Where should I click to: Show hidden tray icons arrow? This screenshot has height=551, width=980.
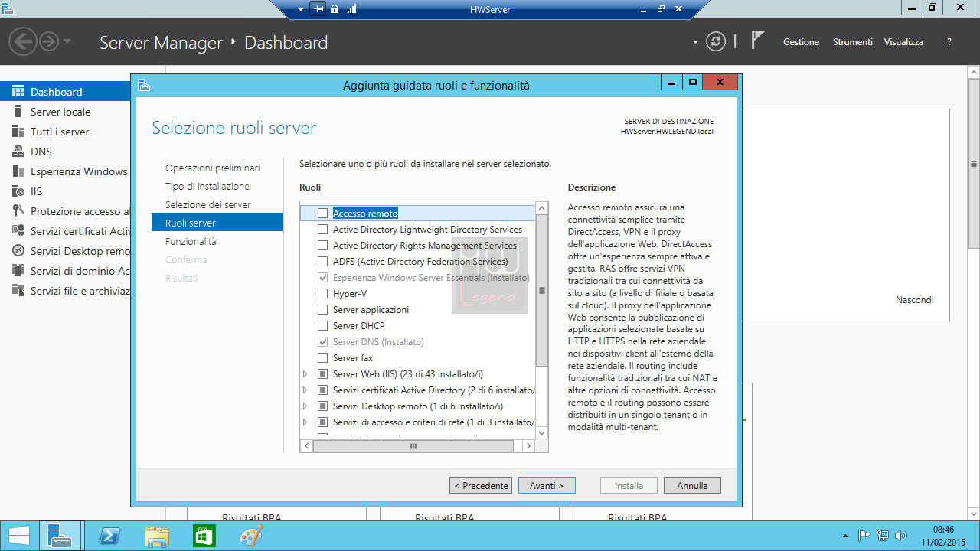pos(845,536)
